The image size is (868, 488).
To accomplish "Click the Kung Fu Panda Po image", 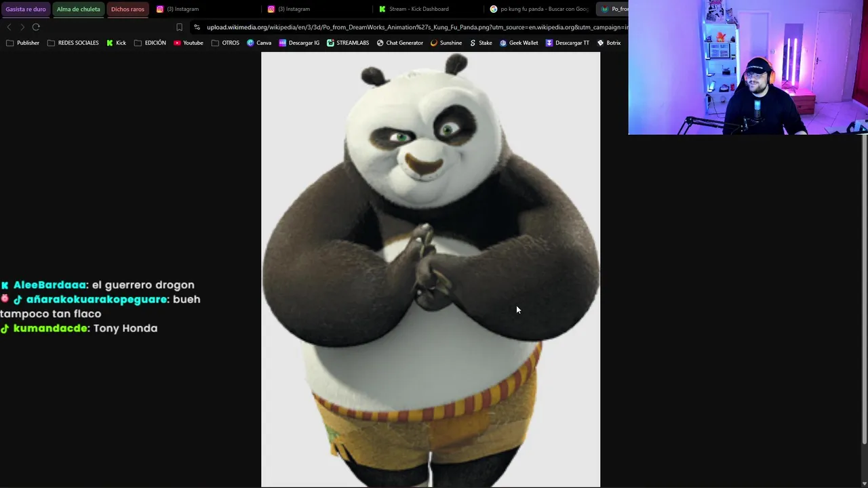I will click(x=431, y=270).
